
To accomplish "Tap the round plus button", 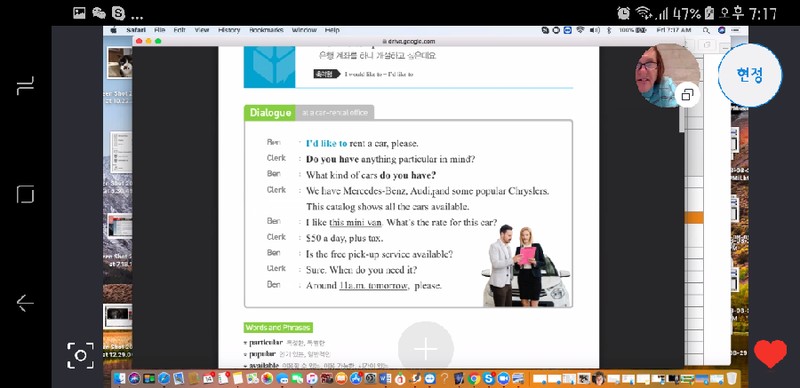I will point(426,349).
